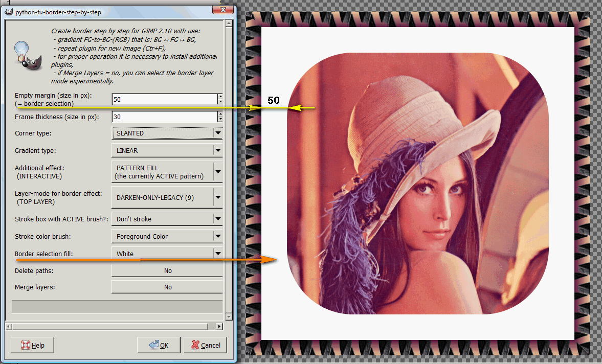Click the Lena image in canvas
Screen dimensions: 602x364
pyautogui.click(x=418, y=184)
